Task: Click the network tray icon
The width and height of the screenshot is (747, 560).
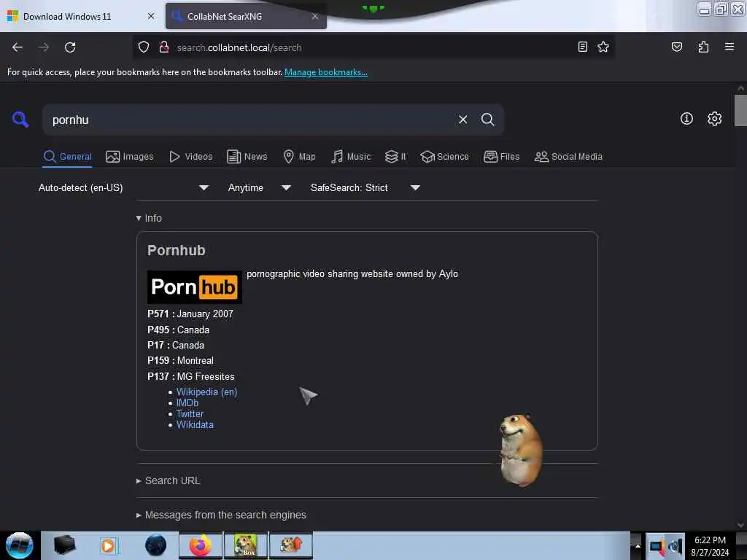Action: [x=657, y=546]
